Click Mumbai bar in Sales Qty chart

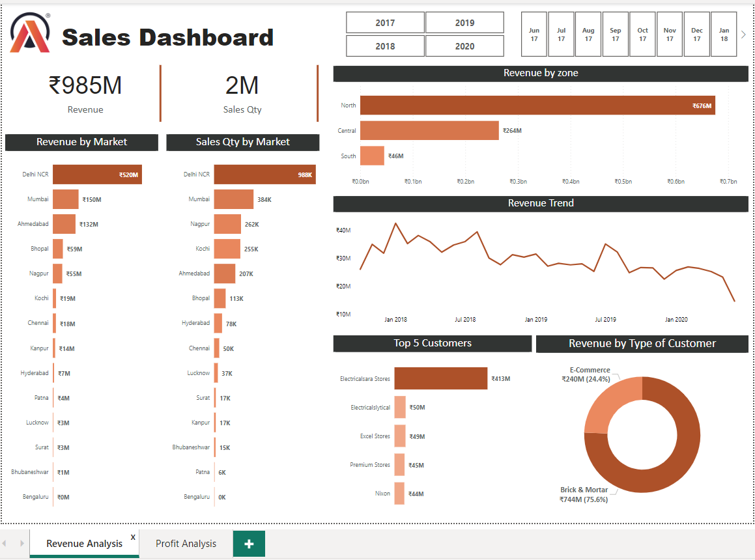pyautogui.click(x=233, y=199)
